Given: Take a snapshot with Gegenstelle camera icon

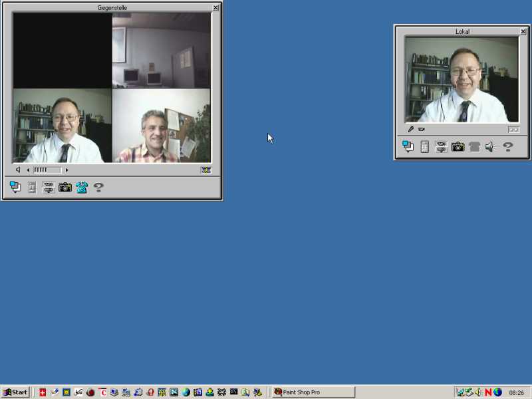Looking at the screenshot, I should [65, 187].
